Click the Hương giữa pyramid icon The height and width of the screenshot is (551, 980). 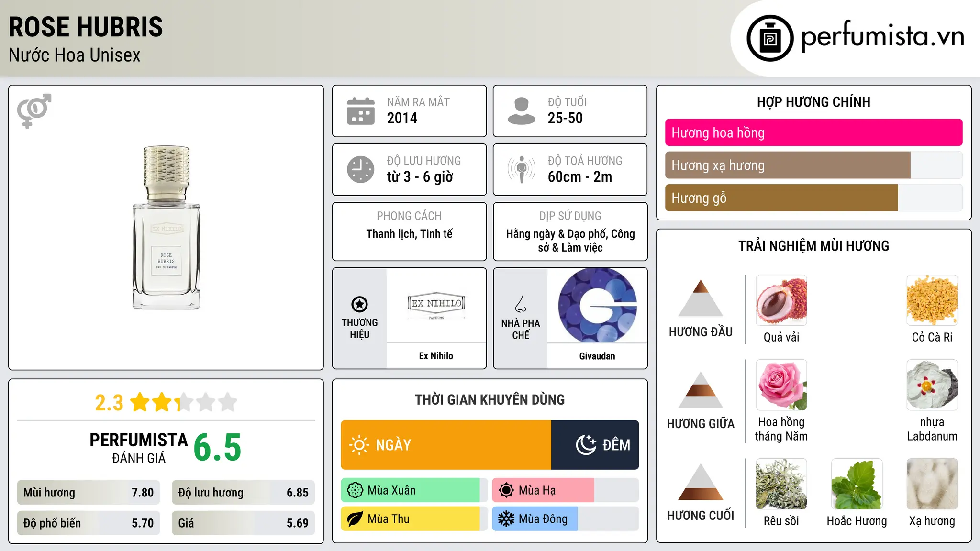click(x=701, y=390)
